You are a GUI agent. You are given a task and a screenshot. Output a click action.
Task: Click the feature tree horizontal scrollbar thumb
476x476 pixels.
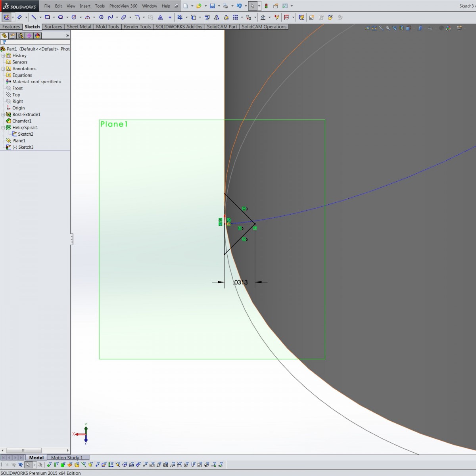pyautogui.click(x=23, y=451)
